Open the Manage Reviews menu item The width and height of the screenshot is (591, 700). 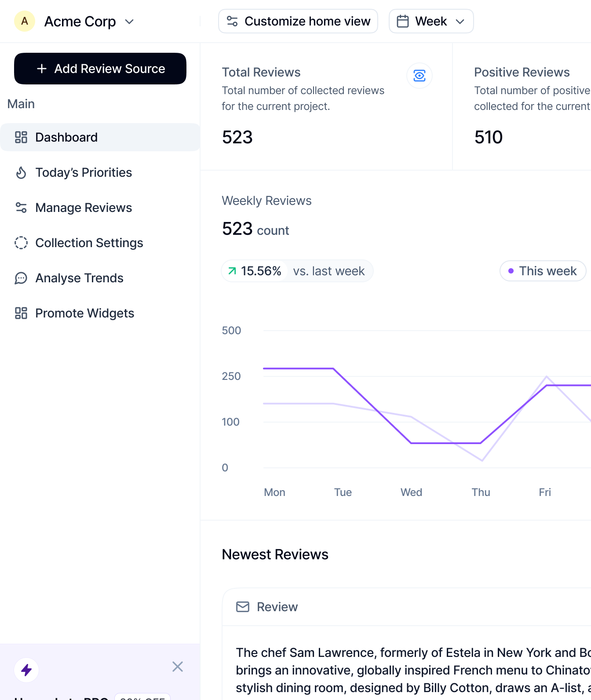click(84, 208)
